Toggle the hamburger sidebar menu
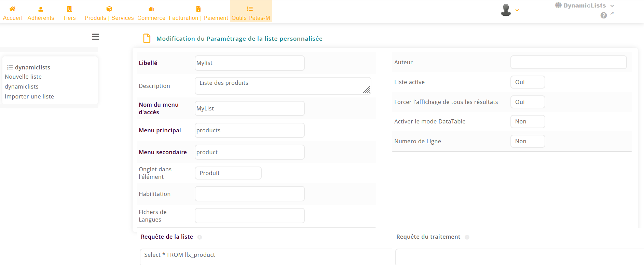Viewport: 644px width, 265px height. [x=96, y=37]
